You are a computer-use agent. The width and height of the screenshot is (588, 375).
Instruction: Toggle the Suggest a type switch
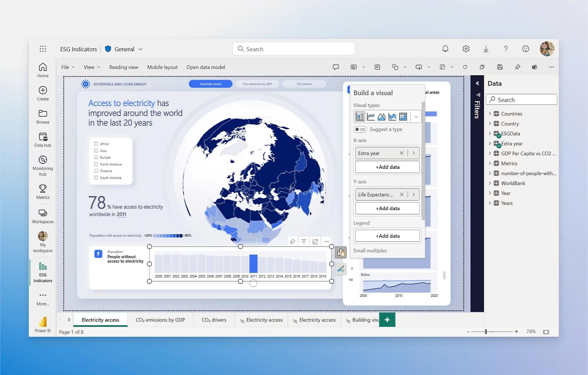coord(360,129)
